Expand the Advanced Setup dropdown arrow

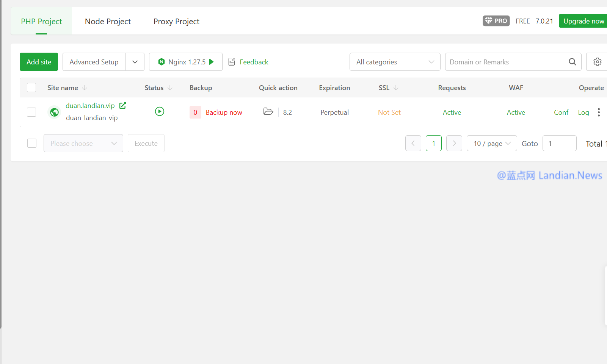click(135, 62)
